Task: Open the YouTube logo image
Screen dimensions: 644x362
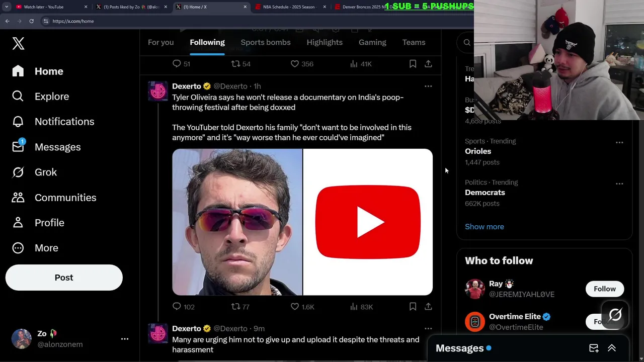Action: 368,222
